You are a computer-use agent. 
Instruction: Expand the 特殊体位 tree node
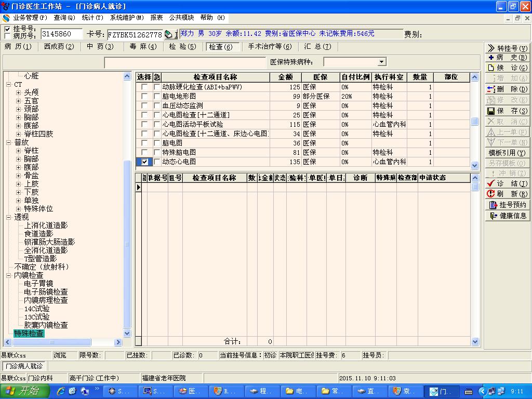pyautogui.click(x=19, y=209)
